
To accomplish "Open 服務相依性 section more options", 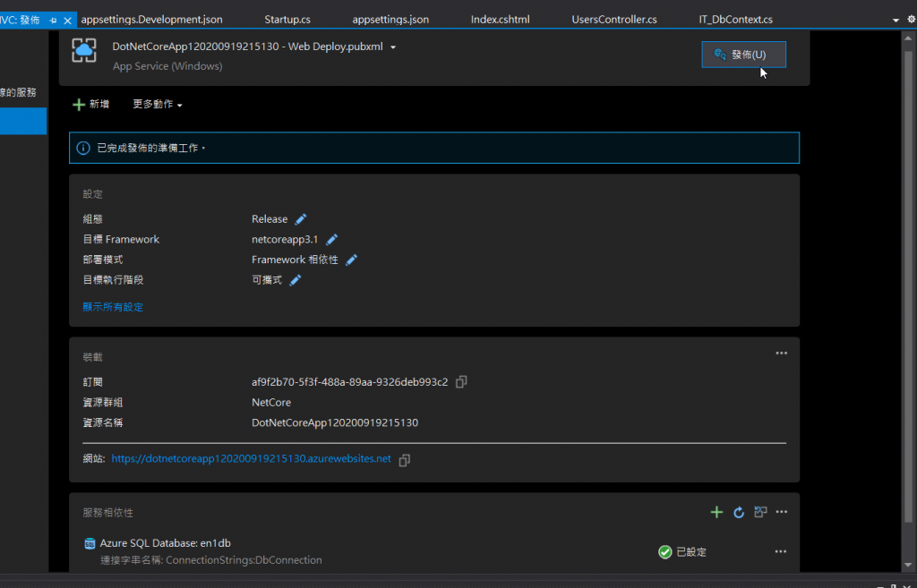I will coord(781,512).
